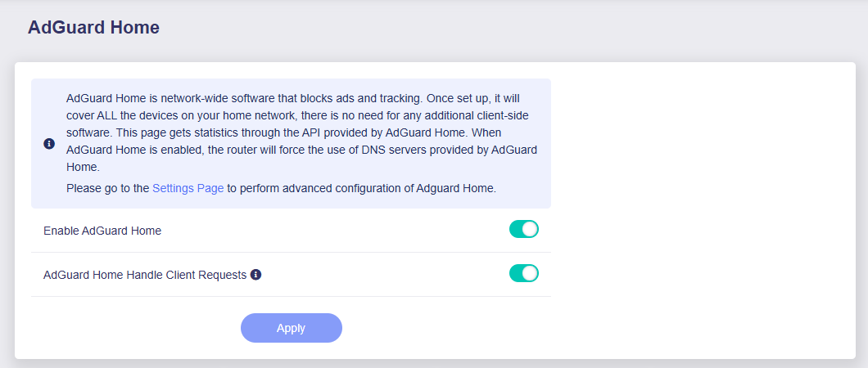Click the "AdGuard Home Handle Client Requests" label

[x=145, y=275]
